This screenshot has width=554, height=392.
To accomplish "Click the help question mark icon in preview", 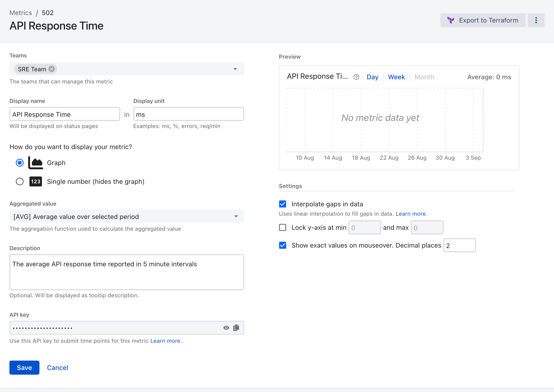I will coord(356,77).
